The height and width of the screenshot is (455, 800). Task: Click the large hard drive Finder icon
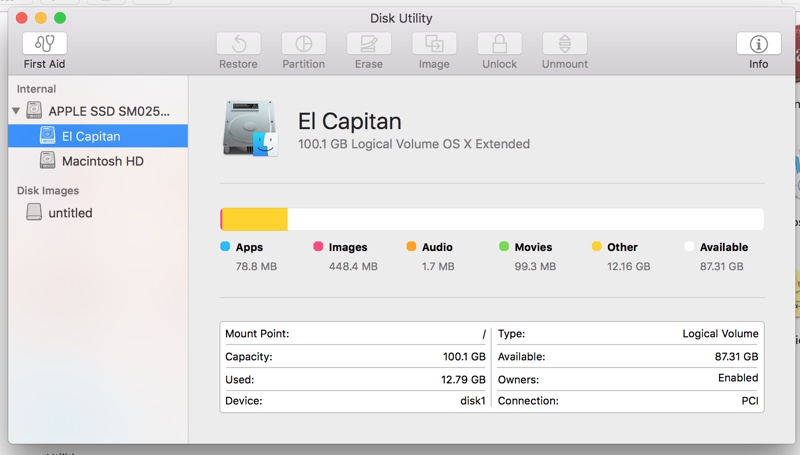click(x=251, y=128)
